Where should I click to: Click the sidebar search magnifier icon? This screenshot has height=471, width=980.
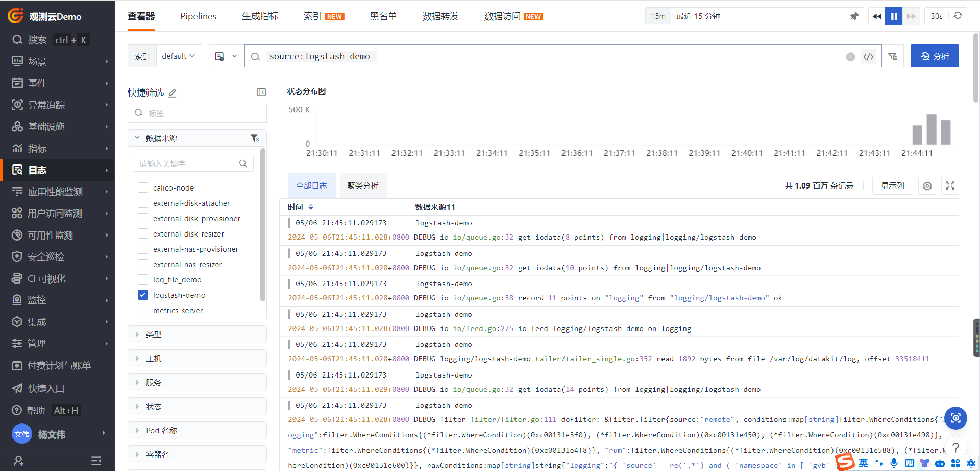pos(17,39)
